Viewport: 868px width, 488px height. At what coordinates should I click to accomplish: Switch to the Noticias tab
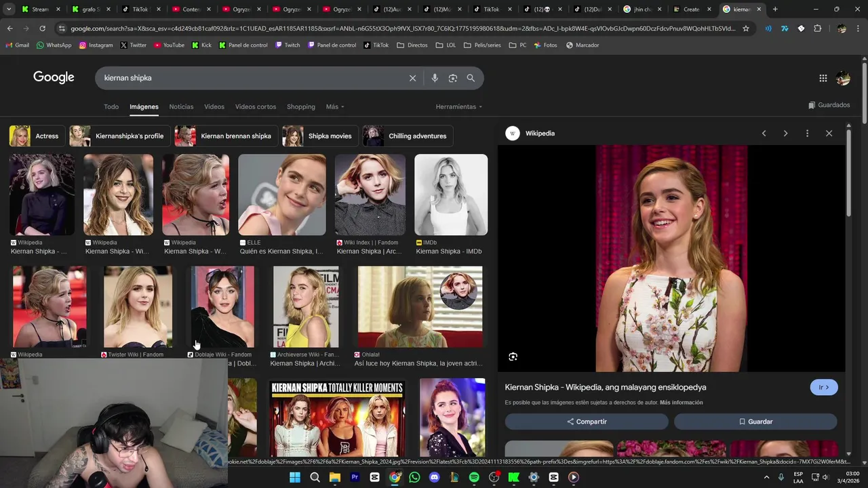pyautogui.click(x=181, y=106)
